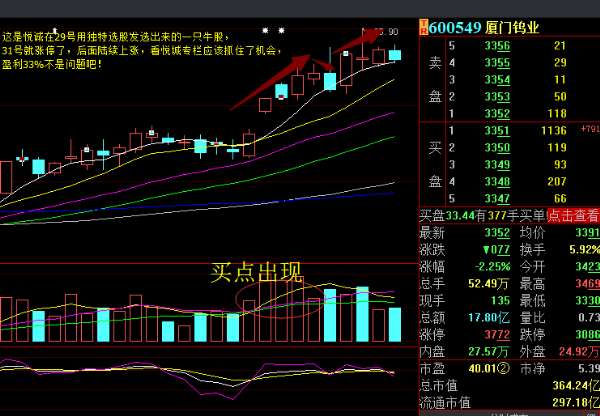This screenshot has height=416, width=600.
Task: Click the 点击查看 red button
Action: point(573,215)
